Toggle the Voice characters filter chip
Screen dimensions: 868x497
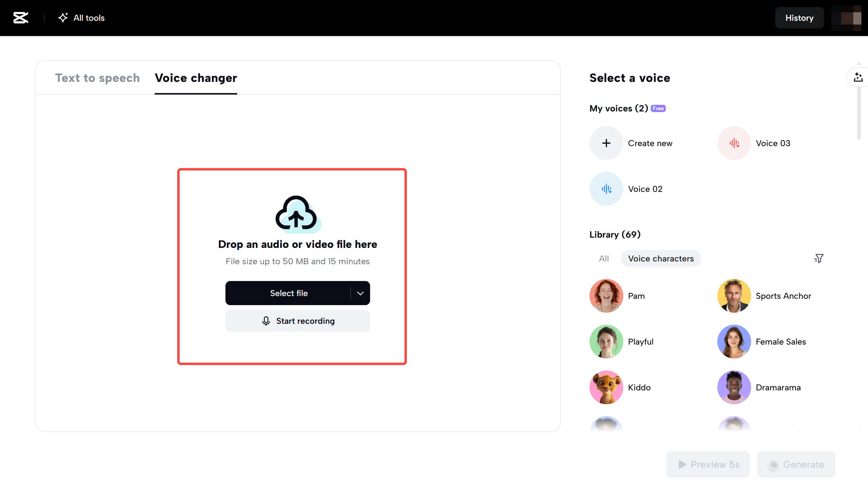661,258
